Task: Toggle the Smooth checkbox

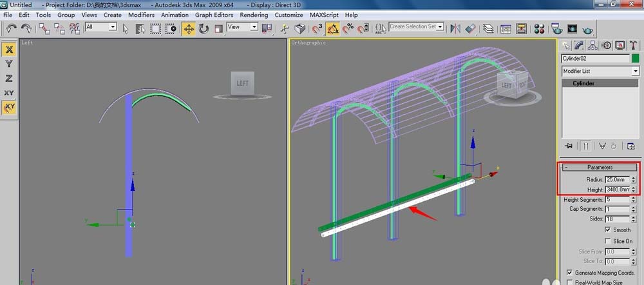Action: (608, 230)
